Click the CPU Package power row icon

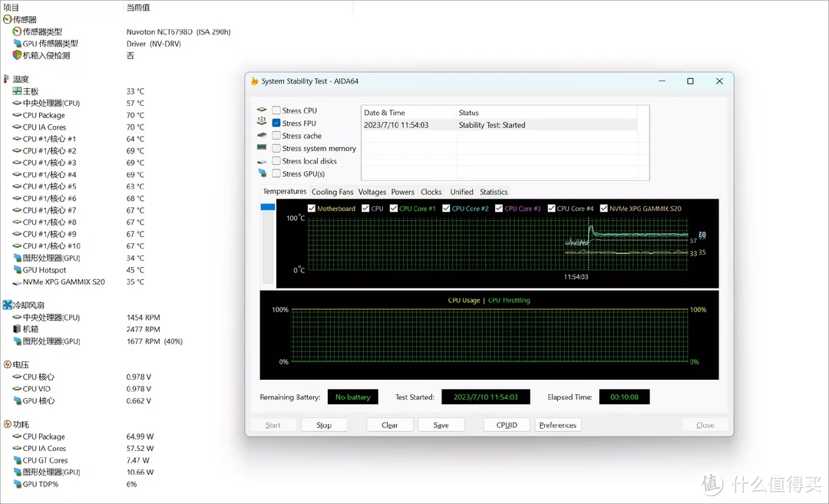click(x=17, y=436)
